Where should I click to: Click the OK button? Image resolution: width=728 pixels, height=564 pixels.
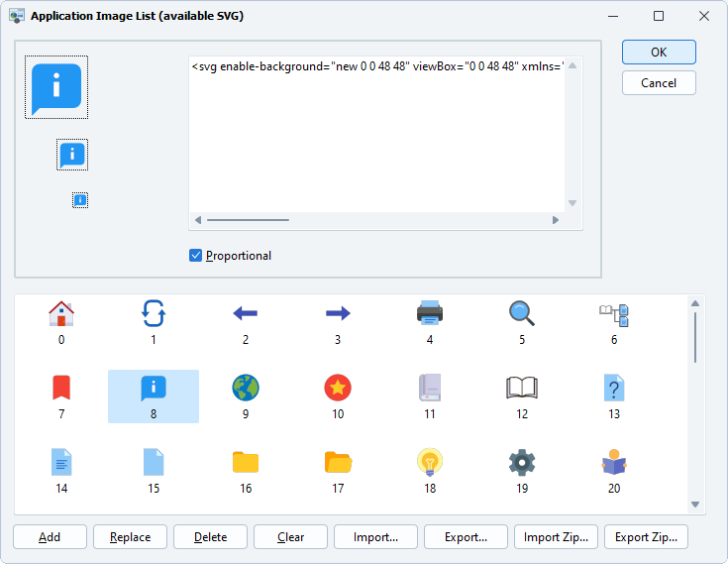coord(659,53)
